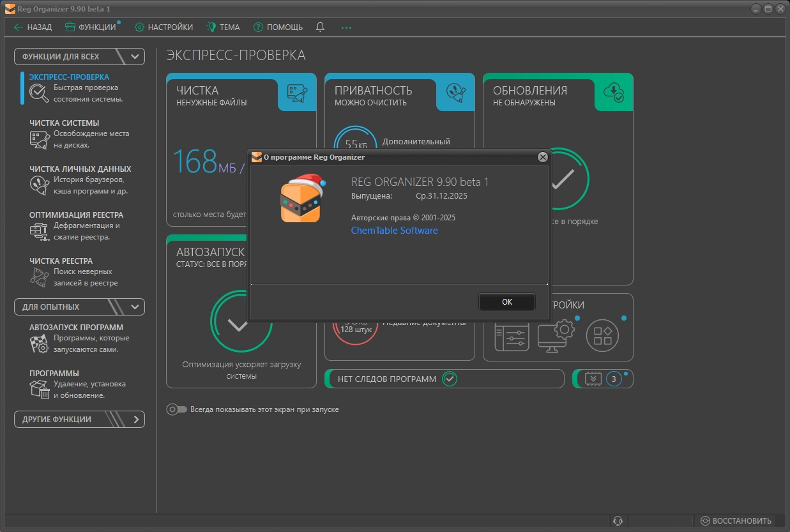The image size is (790, 532).
Task: Click the АВТОЗАПУСК ПРОГРАММ sidebar icon
Action: tap(40, 344)
